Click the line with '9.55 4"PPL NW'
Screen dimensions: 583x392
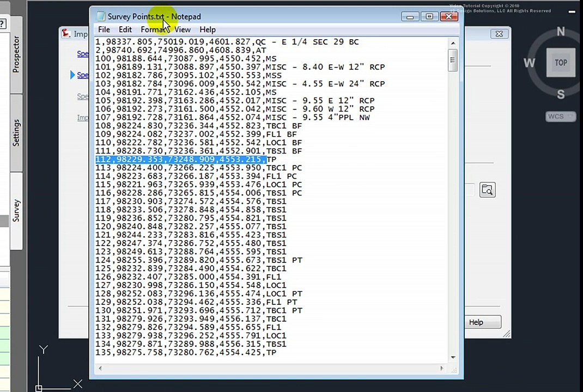(232, 118)
